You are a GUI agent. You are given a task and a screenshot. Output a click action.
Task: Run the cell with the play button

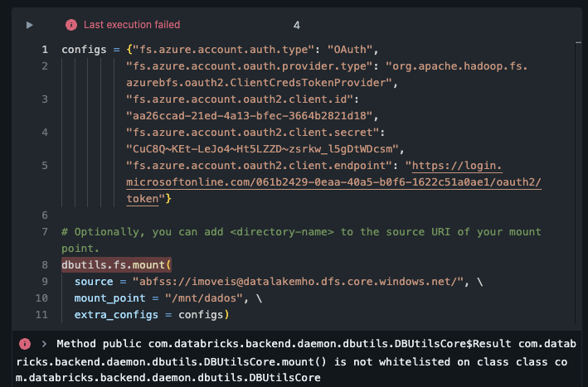29,25
